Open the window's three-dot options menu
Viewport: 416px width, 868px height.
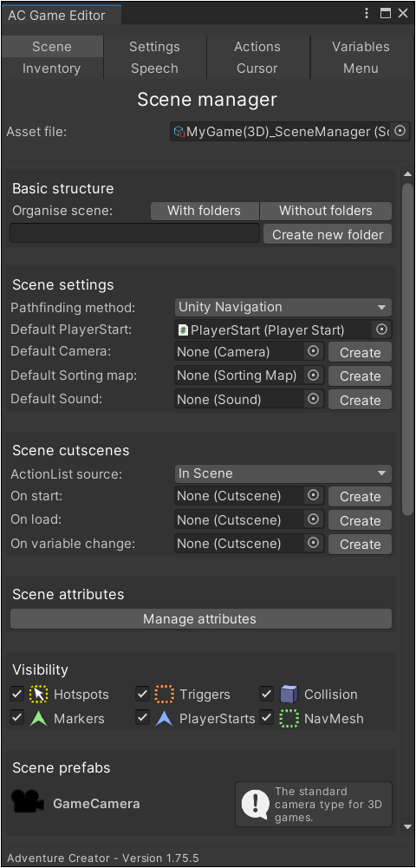click(x=367, y=14)
